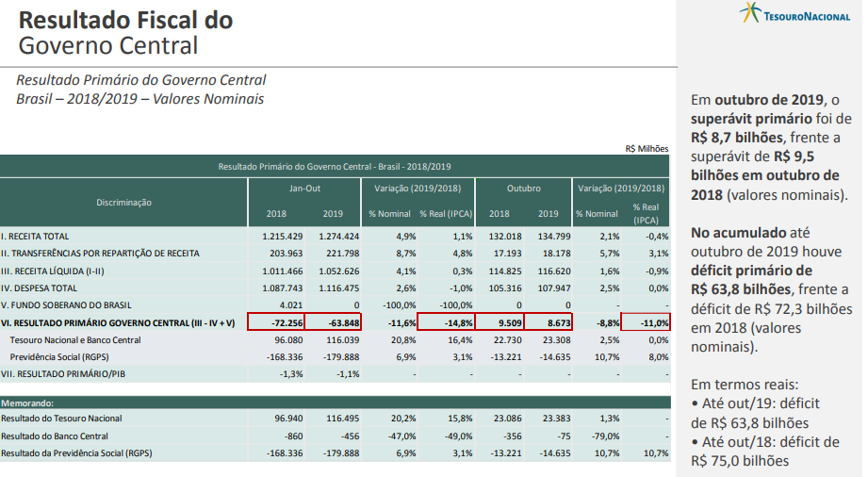This screenshot has height=477, width=868.
Task: Select the "Resultado do Banco Central" row label
Action: (54, 436)
